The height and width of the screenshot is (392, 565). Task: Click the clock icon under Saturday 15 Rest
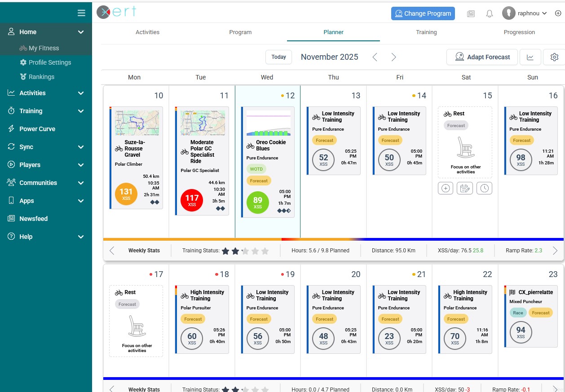click(x=484, y=189)
